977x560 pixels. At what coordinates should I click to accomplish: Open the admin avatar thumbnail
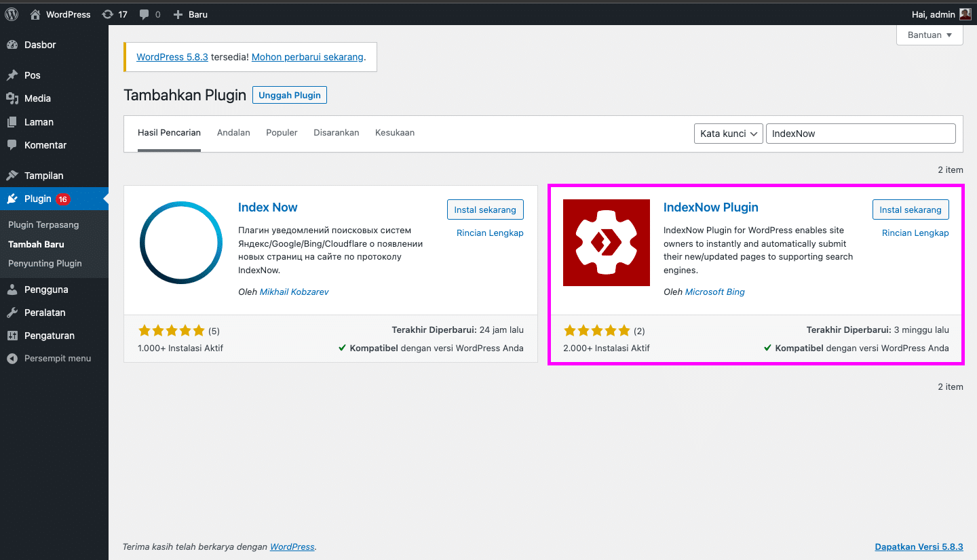(965, 14)
